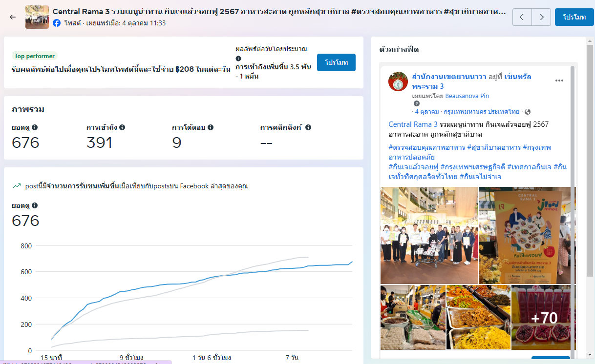Go to next post with right chevron
Viewport: 595px width, 364px height.
541,17
